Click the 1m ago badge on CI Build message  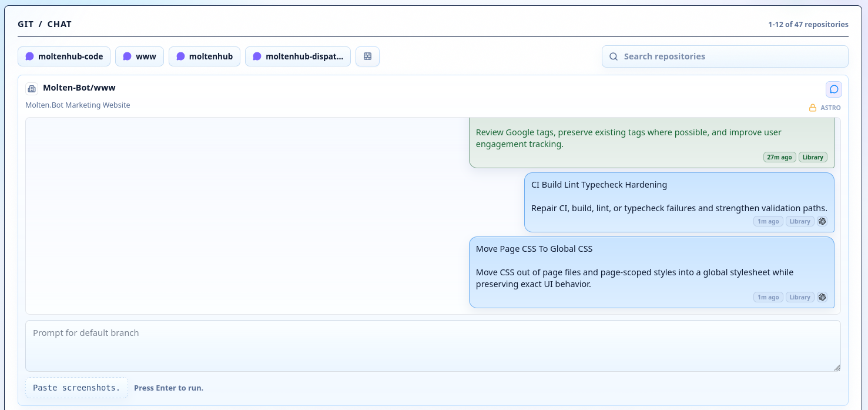768,222
